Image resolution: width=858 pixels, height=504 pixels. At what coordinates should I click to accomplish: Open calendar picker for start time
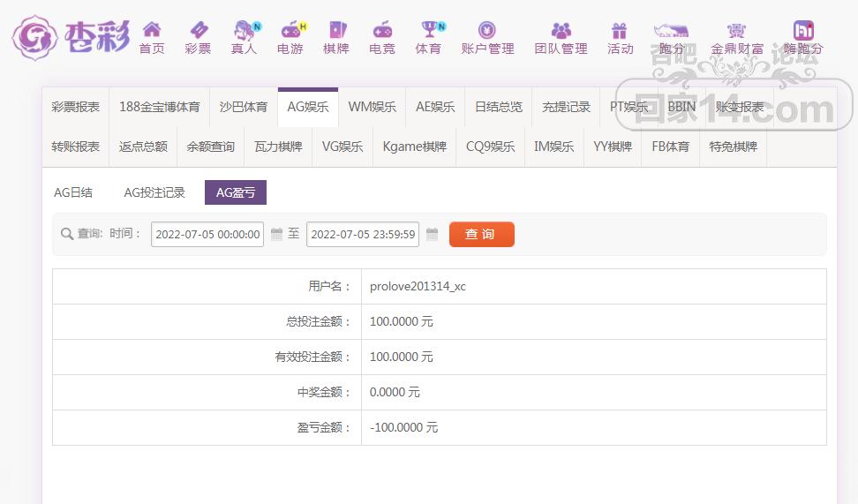pyautogui.click(x=277, y=234)
